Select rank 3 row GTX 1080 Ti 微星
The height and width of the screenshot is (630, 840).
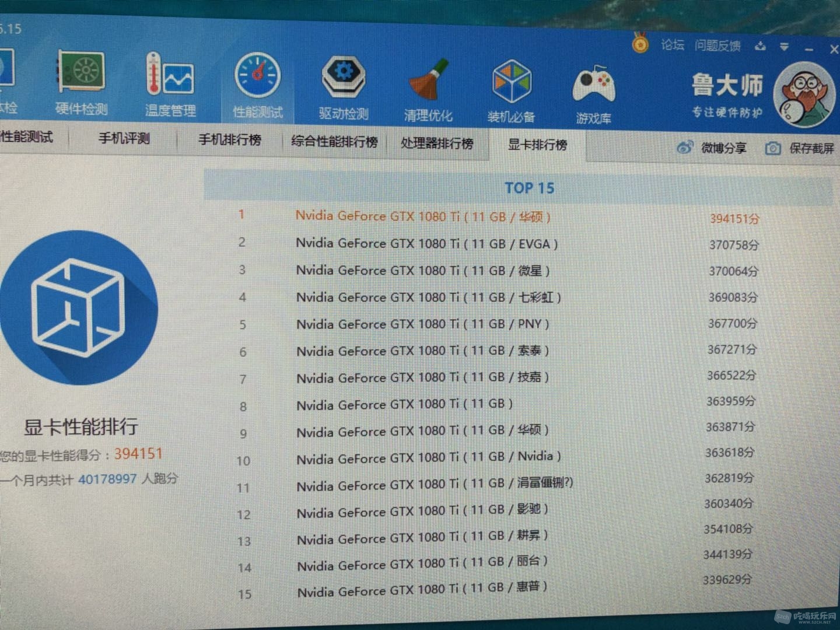click(x=499, y=271)
